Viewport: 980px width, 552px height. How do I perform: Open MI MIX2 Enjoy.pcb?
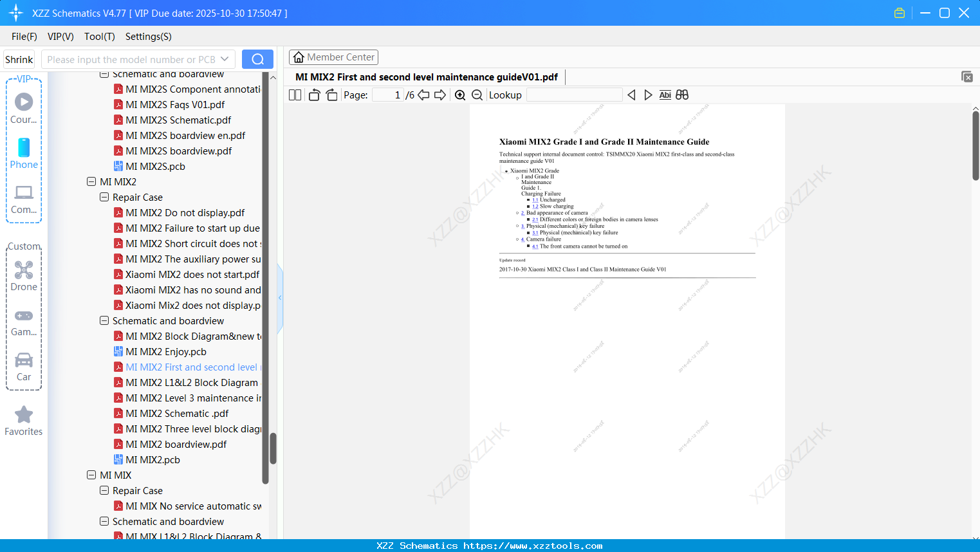166,352
